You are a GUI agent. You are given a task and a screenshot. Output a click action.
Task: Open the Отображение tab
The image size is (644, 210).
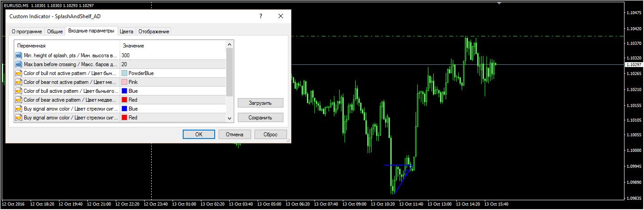click(x=153, y=32)
